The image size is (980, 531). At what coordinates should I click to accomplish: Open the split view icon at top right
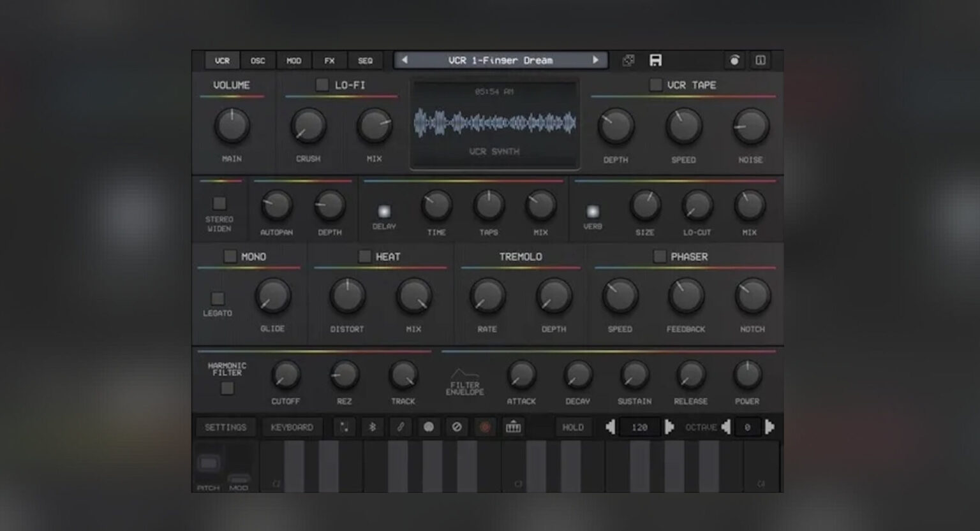[x=762, y=60]
